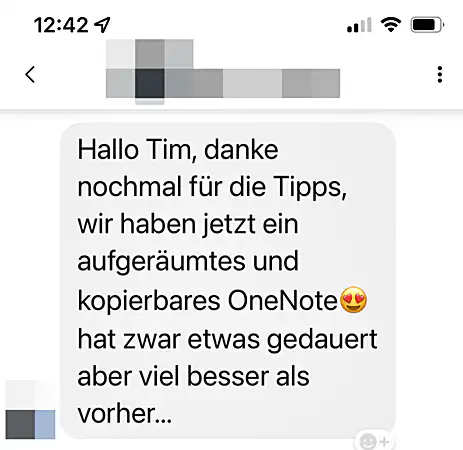Tap the cellular signal bars indicator
Screen dimensions: 463x450
(359, 25)
